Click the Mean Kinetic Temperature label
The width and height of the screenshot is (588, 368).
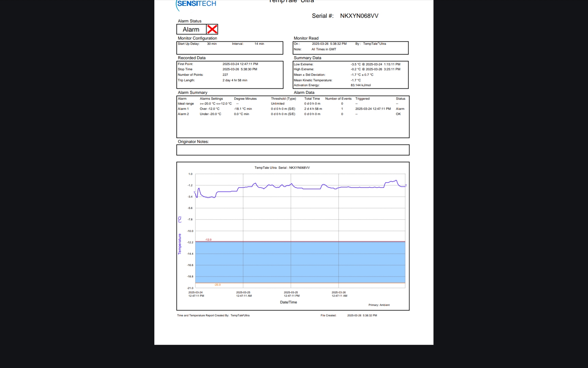coord(313,80)
